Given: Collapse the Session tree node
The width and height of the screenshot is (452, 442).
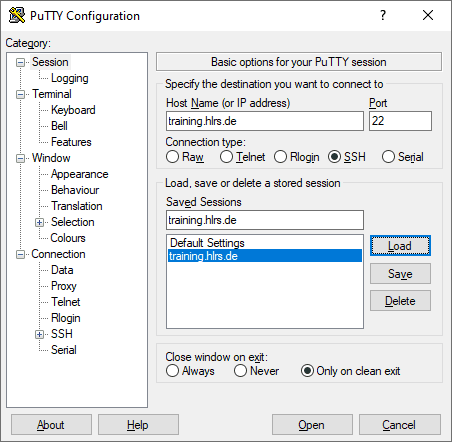Looking at the screenshot, I should 21,62.
